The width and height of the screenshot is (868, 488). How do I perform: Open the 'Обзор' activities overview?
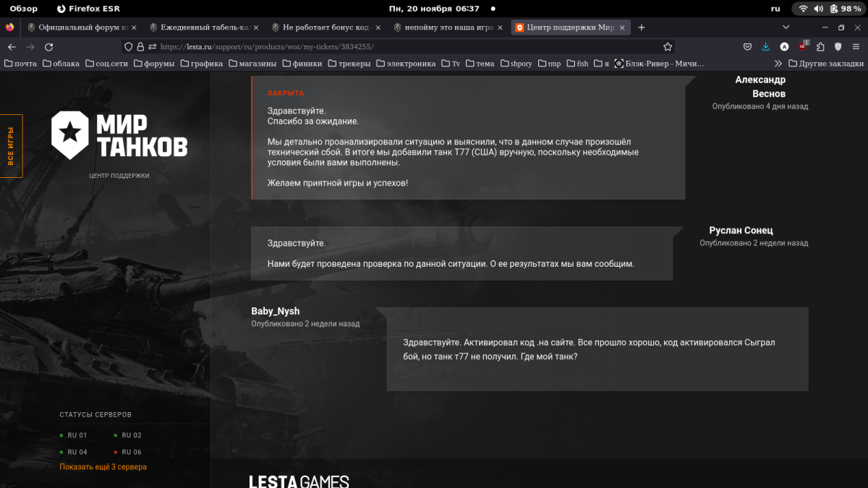[x=23, y=9]
